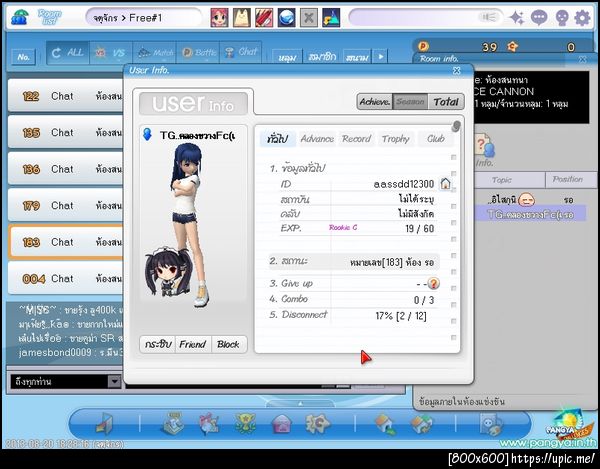Click the pink house icon in bottom bar
Screen dimensions: 600x469
pyautogui.click(x=281, y=424)
